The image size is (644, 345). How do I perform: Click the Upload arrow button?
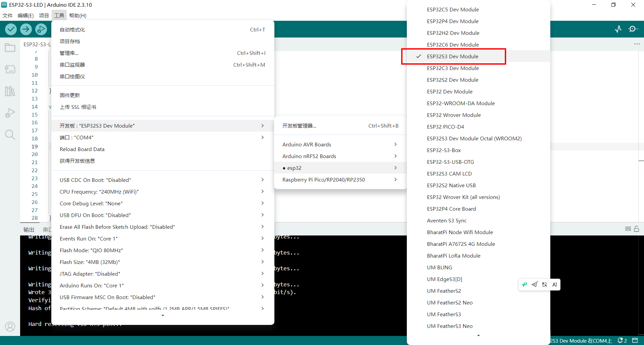coord(26,29)
